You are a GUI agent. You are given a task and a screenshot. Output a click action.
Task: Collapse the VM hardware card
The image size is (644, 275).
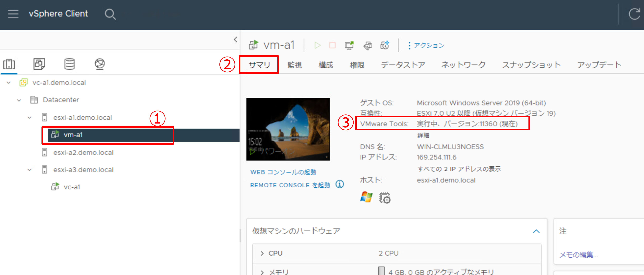click(536, 231)
